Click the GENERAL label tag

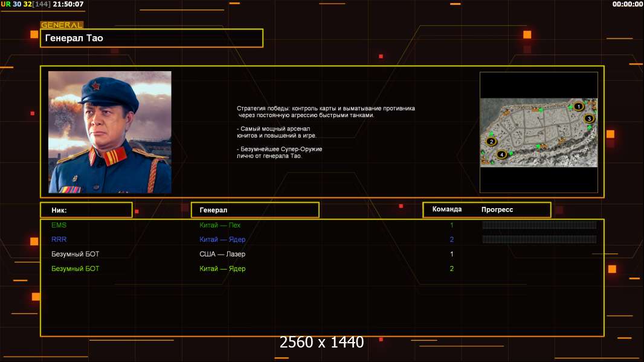click(62, 25)
